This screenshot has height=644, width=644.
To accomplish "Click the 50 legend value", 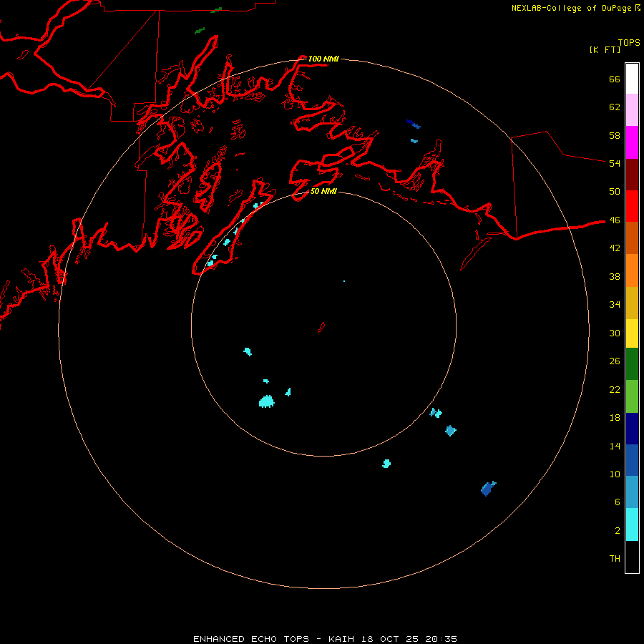I will (x=615, y=192).
